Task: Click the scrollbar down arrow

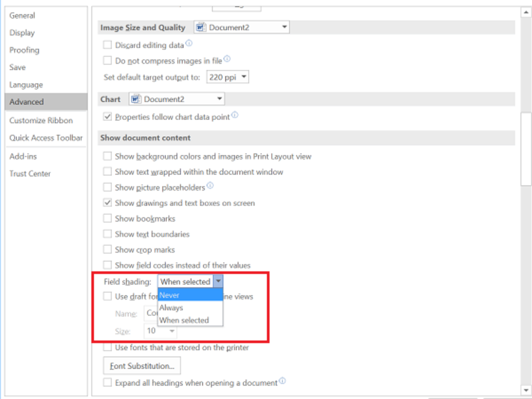Action: click(x=526, y=389)
